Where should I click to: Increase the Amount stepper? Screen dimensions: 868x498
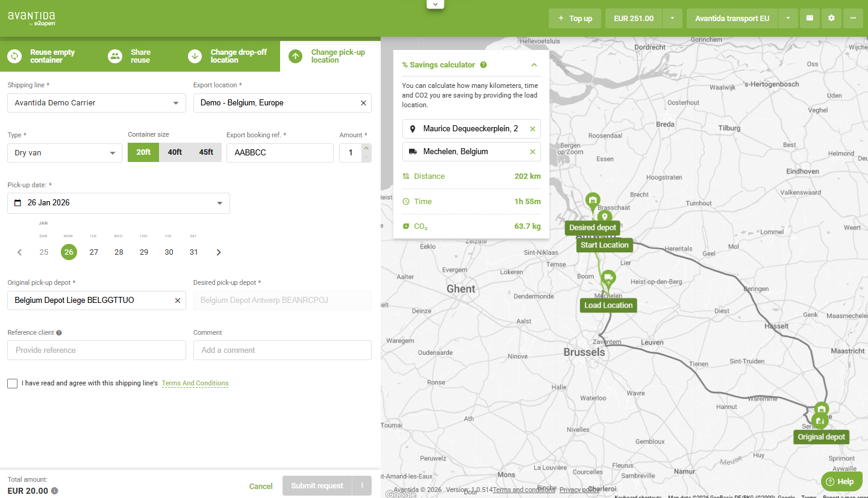(x=366, y=148)
